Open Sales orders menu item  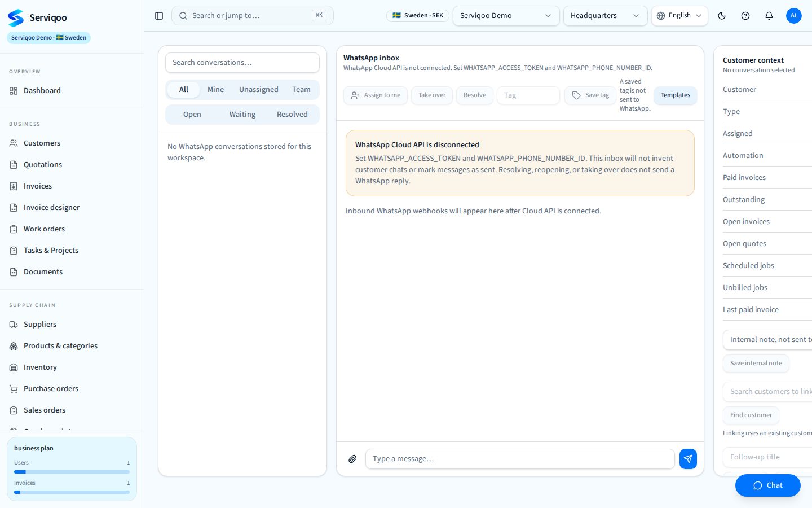pyautogui.click(x=72, y=410)
